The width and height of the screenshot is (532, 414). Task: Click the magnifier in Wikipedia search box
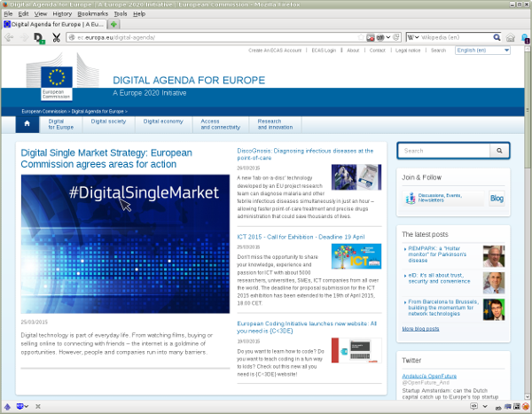click(x=497, y=37)
